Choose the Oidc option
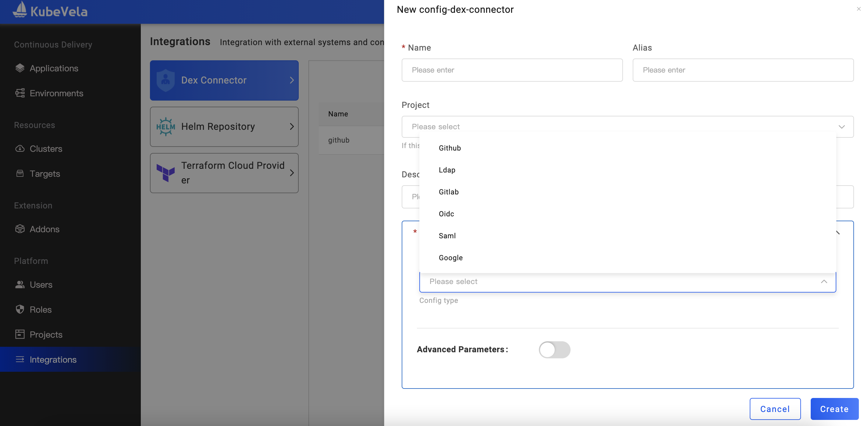The image size is (868, 426). (446, 214)
